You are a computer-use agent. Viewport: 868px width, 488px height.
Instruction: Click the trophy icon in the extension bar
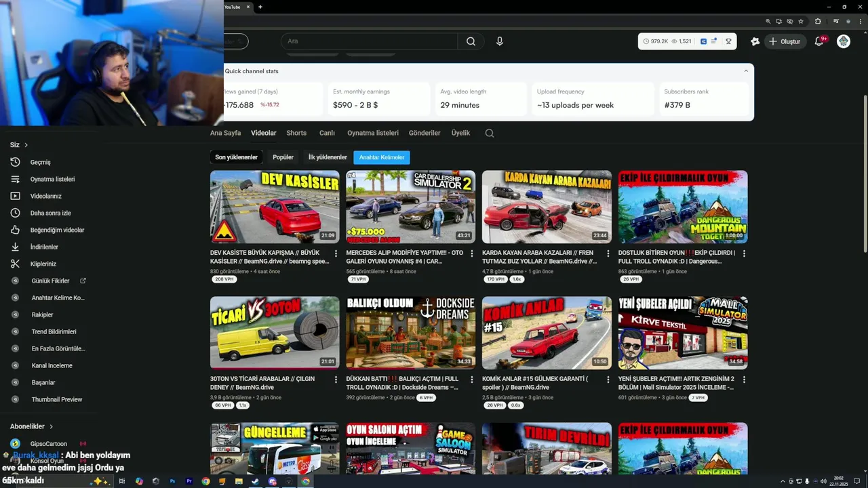(729, 41)
